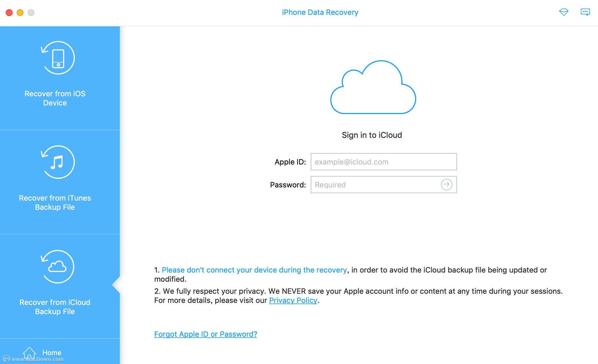Click the privacy note mentioning NEVER save
This screenshot has height=364, width=598.
tap(358, 296)
